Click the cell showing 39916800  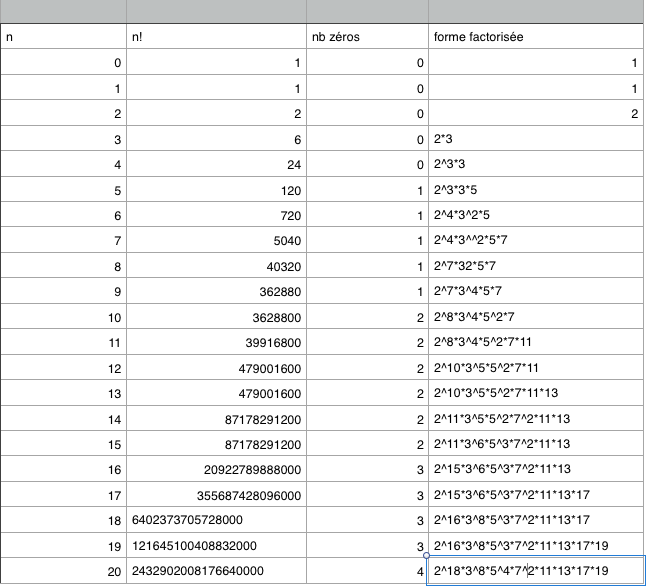(x=216, y=342)
